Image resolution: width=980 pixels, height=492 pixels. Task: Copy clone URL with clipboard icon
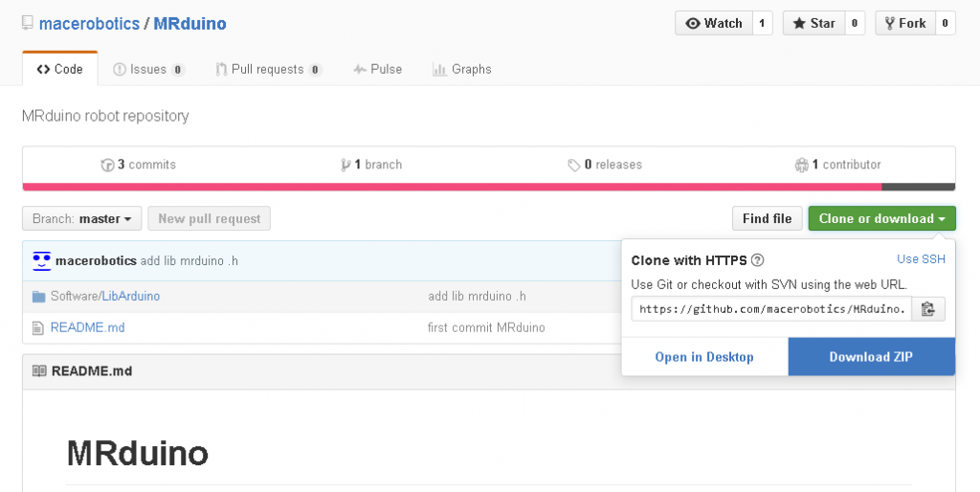[x=927, y=309]
